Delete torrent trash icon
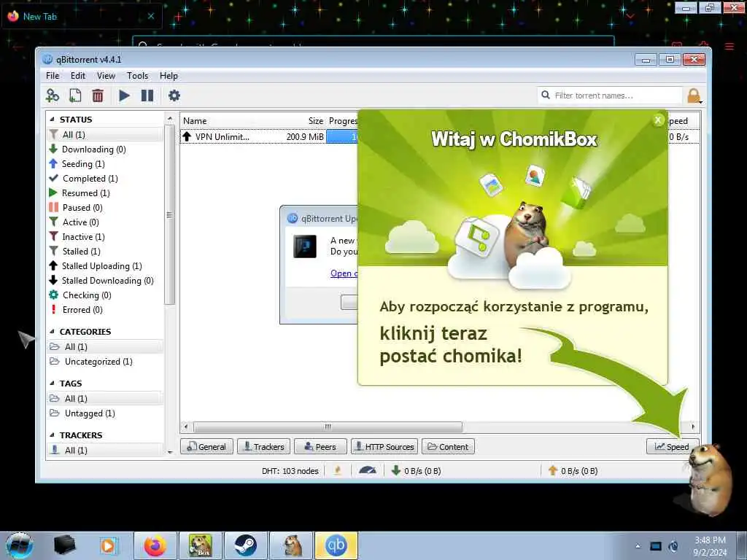Screen dimensions: 747x560 [x=98, y=96]
